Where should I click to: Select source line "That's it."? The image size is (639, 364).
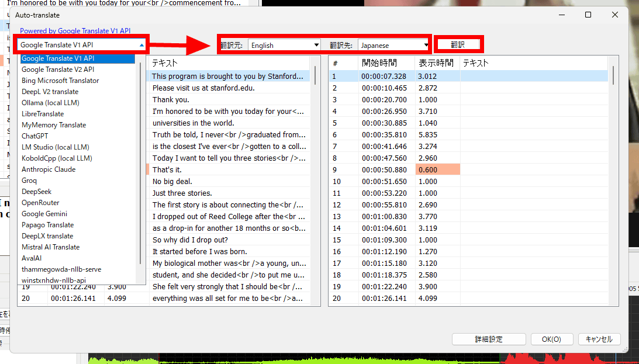(167, 170)
